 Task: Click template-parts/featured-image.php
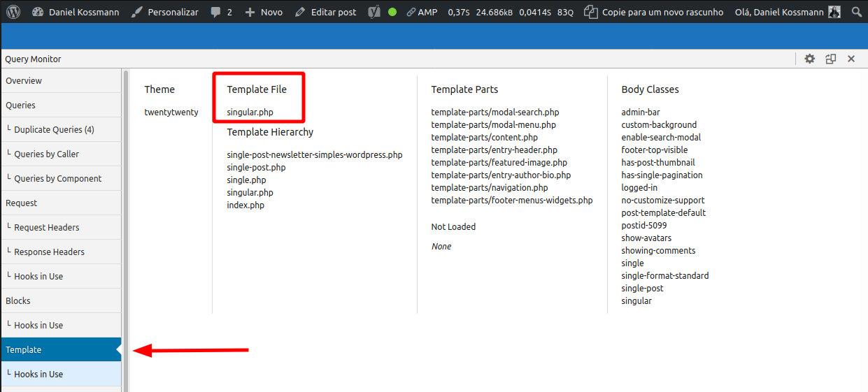pyautogui.click(x=499, y=163)
